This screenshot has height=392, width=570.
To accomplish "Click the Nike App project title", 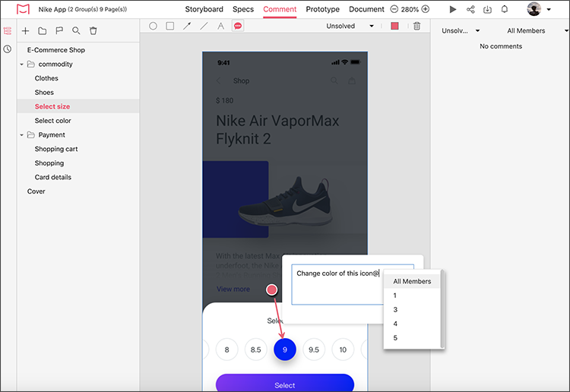I will click(83, 9).
